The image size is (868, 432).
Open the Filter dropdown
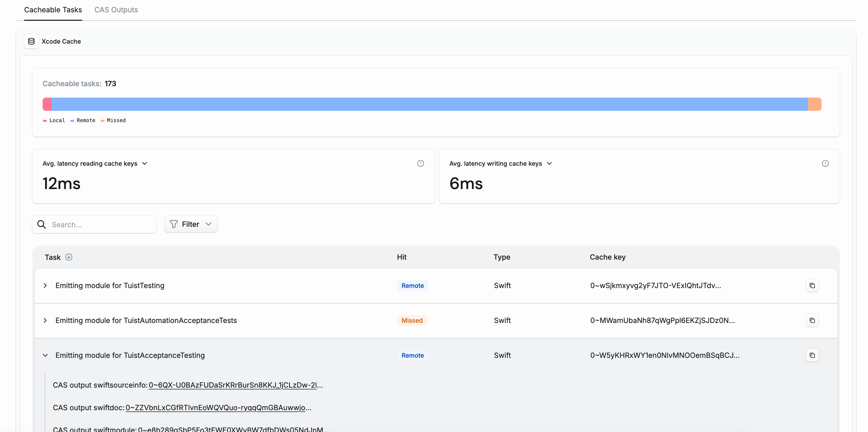[x=191, y=224]
